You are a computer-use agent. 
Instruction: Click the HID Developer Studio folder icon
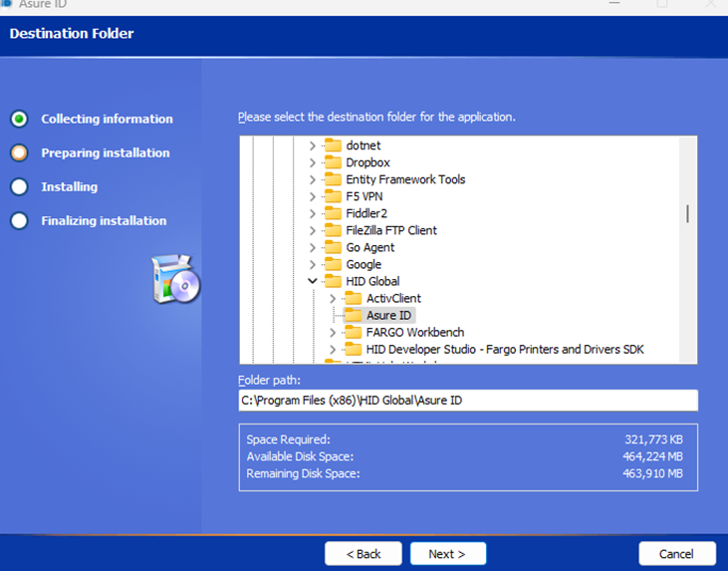(354, 349)
